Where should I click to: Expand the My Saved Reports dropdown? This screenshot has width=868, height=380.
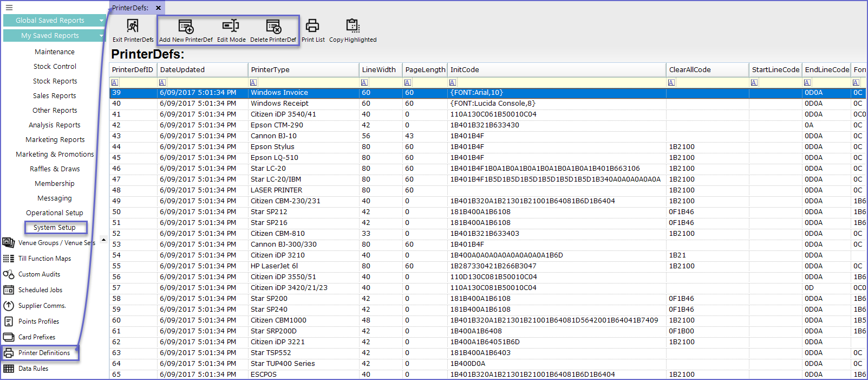101,36
